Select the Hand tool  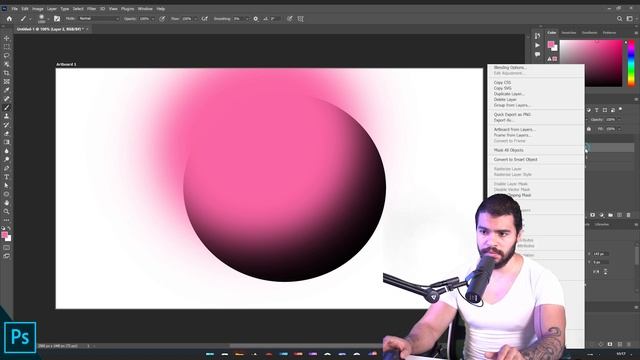(x=7, y=203)
